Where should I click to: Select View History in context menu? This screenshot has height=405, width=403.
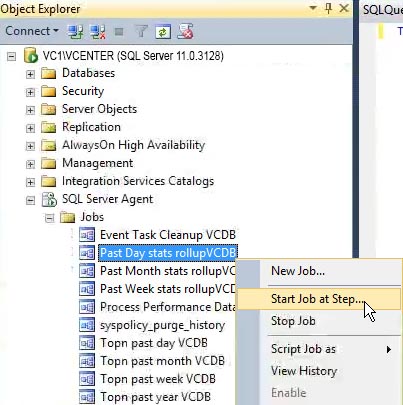(x=304, y=371)
